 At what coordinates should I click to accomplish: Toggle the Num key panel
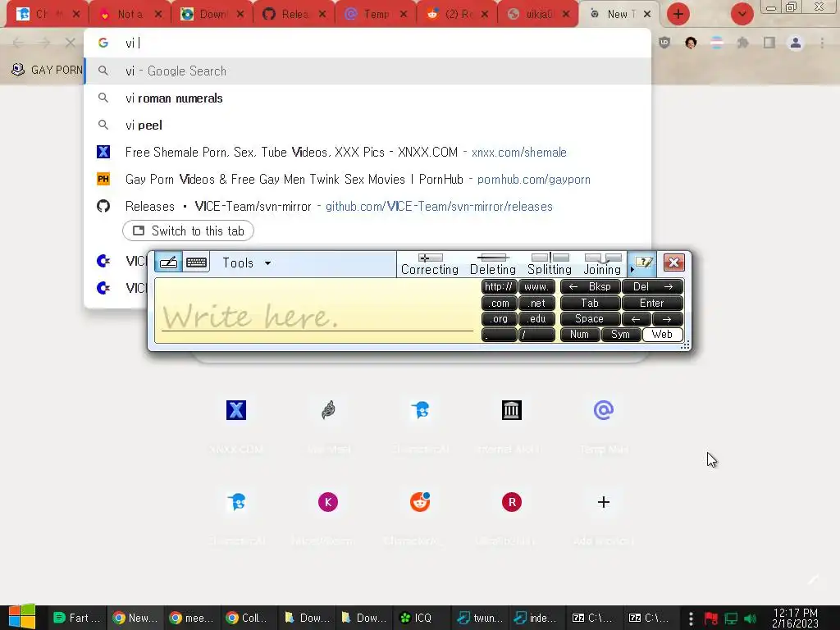pos(580,335)
